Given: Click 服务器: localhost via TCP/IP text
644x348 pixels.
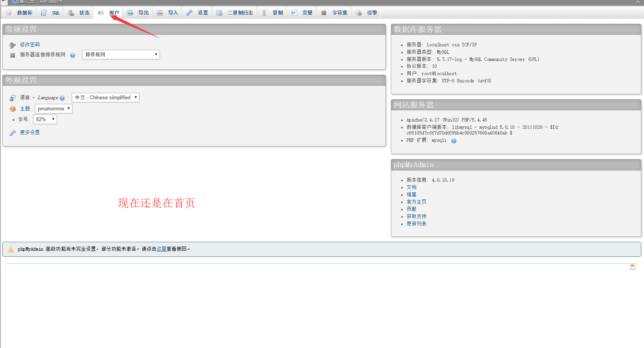Looking at the screenshot, I should point(442,45).
